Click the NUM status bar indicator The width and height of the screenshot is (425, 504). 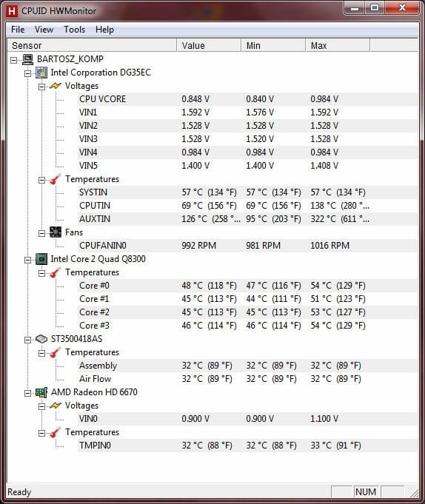(x=366, y=491)
